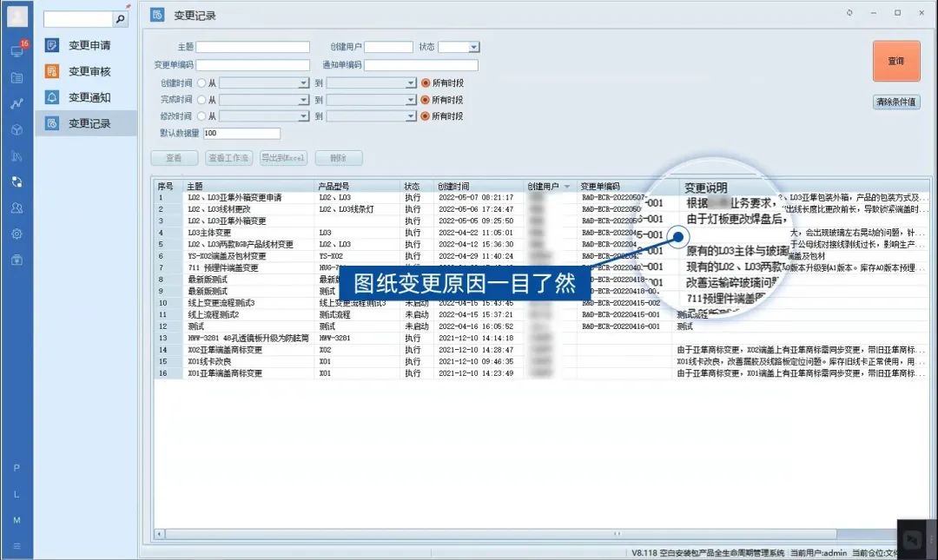Click the 3D cube icon in sidebar
938x560 pixels.
pos(17,129)
